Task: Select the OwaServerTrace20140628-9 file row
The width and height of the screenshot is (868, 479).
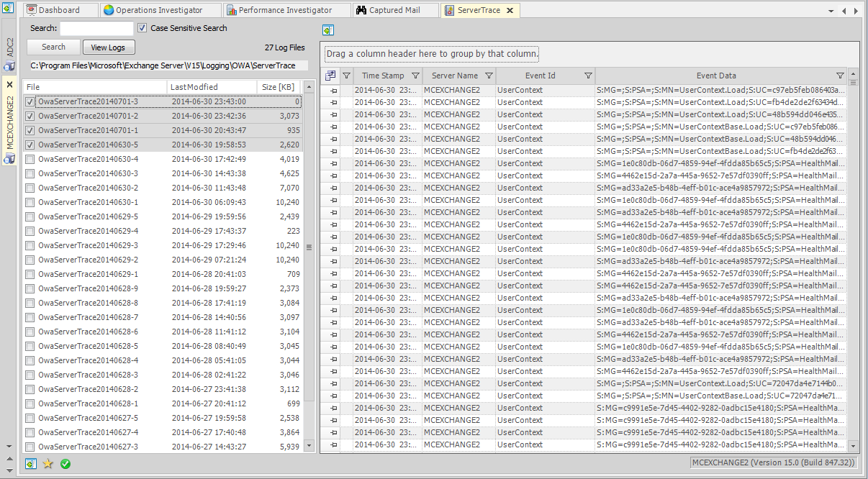Action: (x=163, y=289)
